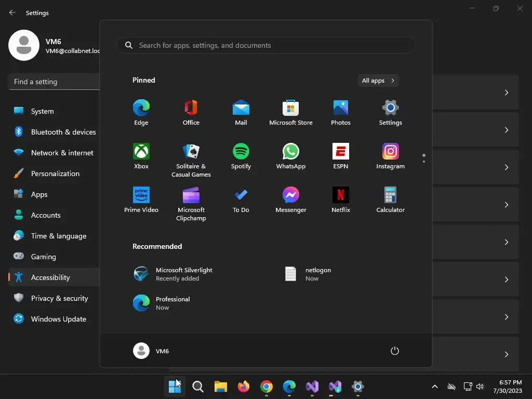Open Time & language settings
532x399 pixels.
54,236
